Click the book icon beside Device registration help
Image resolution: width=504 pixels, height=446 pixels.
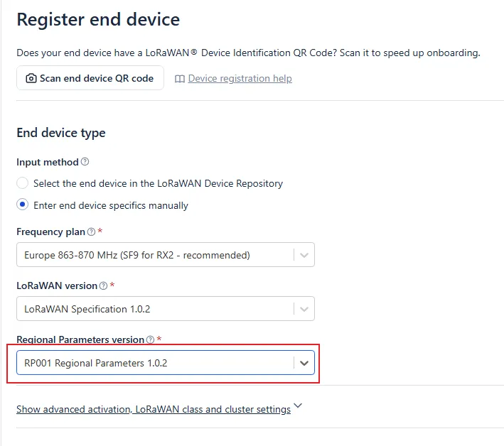pyautogui.click(x=180, y=79)
